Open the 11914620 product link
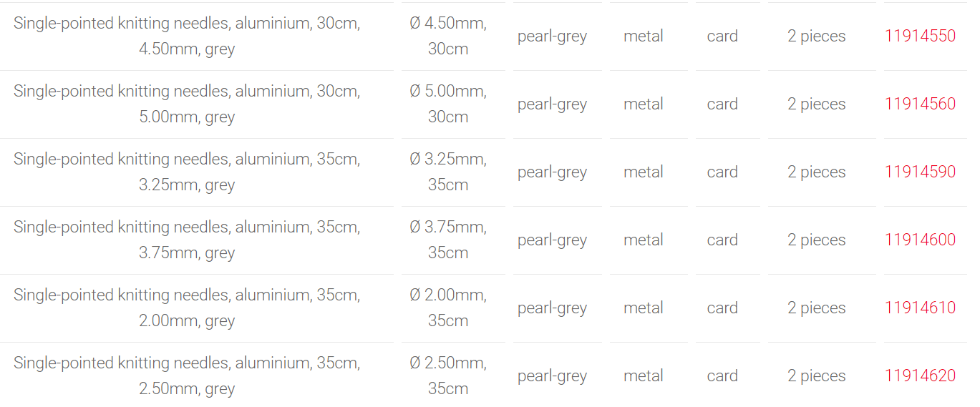 [x=920, y=376]
